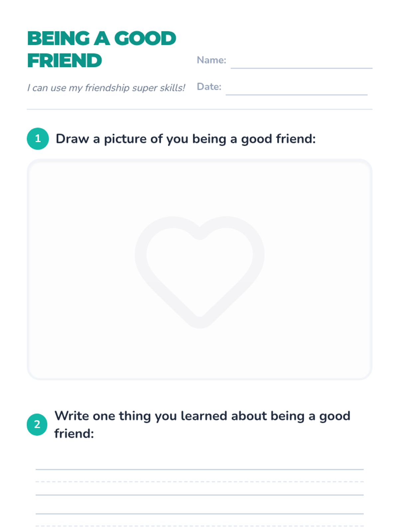Click the green number 1 circle badge

38,139
